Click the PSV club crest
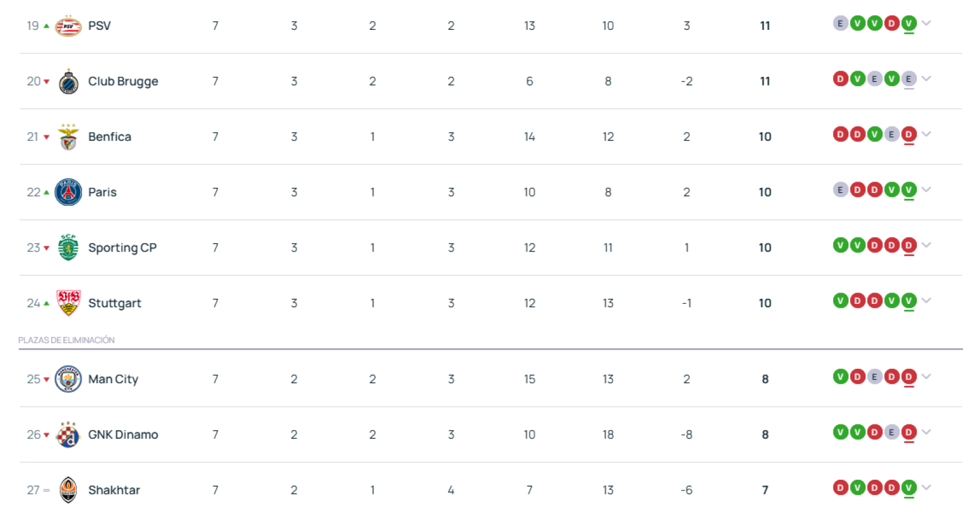Image resolution: width=980 pixels, height=513 pixels. (x=68, y=26)
